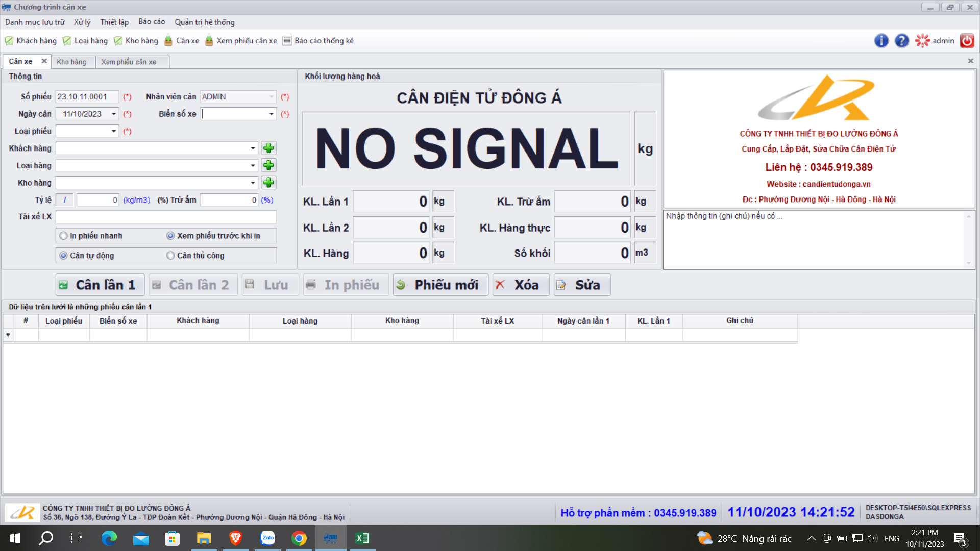Add new Kho hàng with green plus
The width and height of the screenshot is (980, 551).
[268, 183]
